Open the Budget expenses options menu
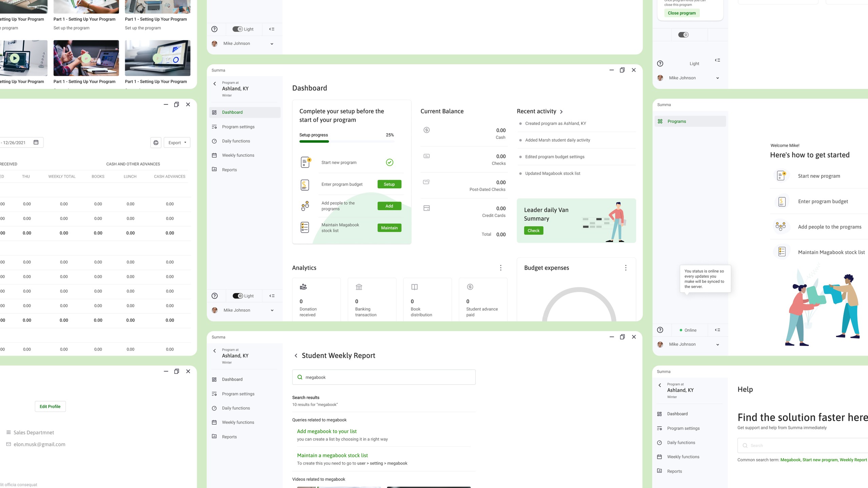This screenshot has width=868, height=488. coord(626,268)
